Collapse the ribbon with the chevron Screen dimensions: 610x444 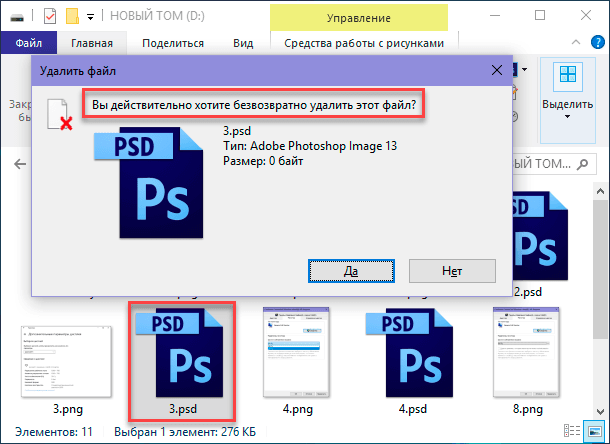tap(576, 42)
